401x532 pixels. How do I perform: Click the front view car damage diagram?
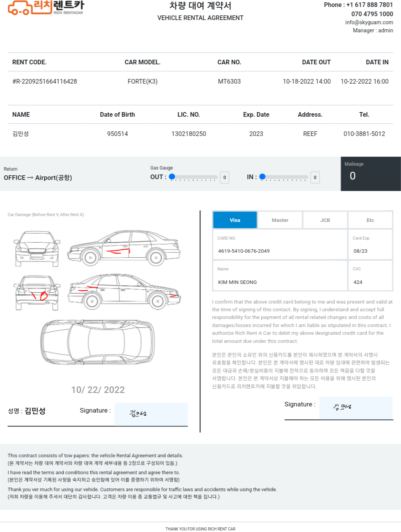click(37, 248)
